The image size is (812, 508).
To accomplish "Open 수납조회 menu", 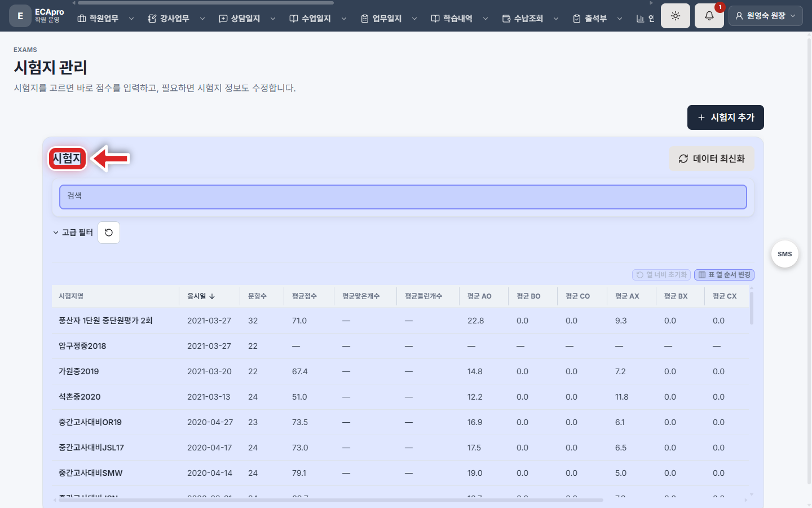I will [x=523, y=19].
